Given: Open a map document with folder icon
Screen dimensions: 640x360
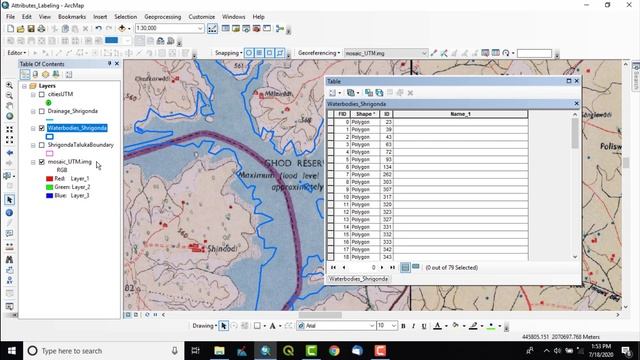Looking at the screenshot, I should (x=21, y=29).
